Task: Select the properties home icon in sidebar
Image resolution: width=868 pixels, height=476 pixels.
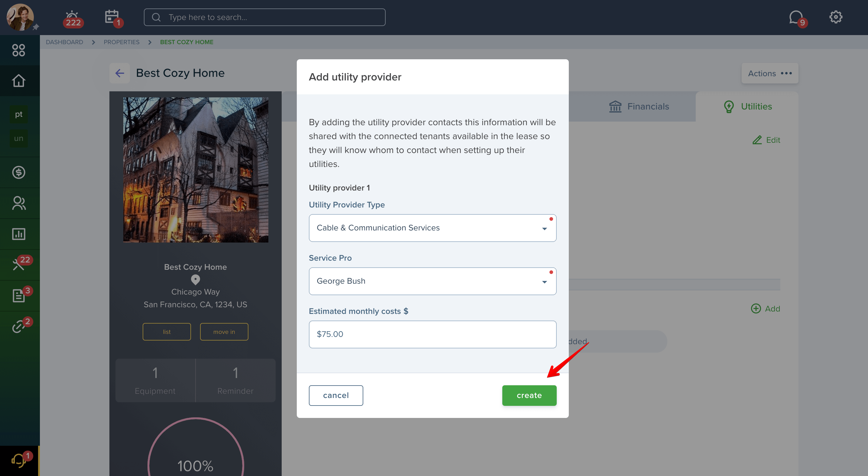Action: (18, 80)
